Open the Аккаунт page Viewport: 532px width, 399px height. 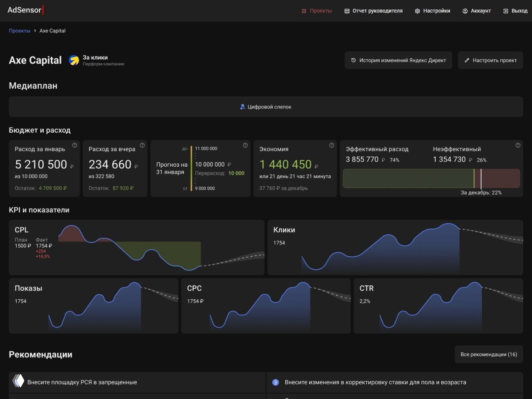coord(476,11)
